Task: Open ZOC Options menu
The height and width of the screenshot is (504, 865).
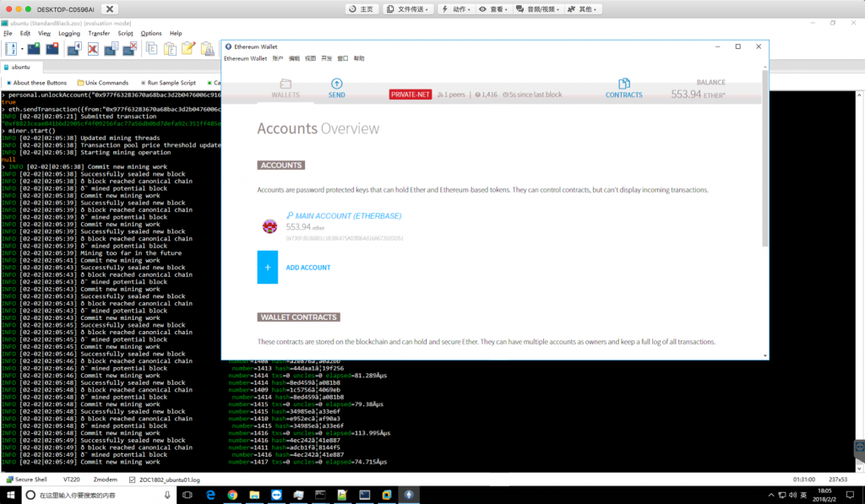Action: pyautogui.click(x=151, y=33)
